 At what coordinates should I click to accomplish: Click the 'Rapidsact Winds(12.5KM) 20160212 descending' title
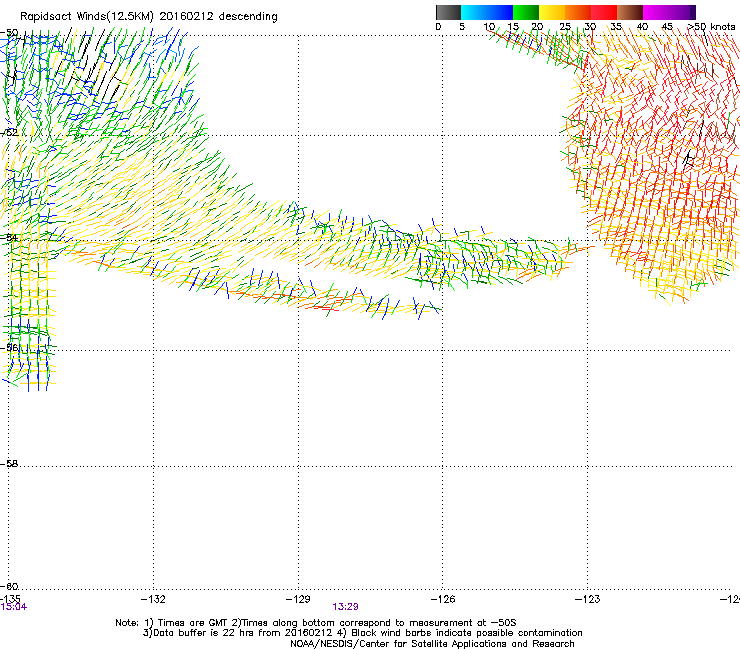click(x=149, y=17)
